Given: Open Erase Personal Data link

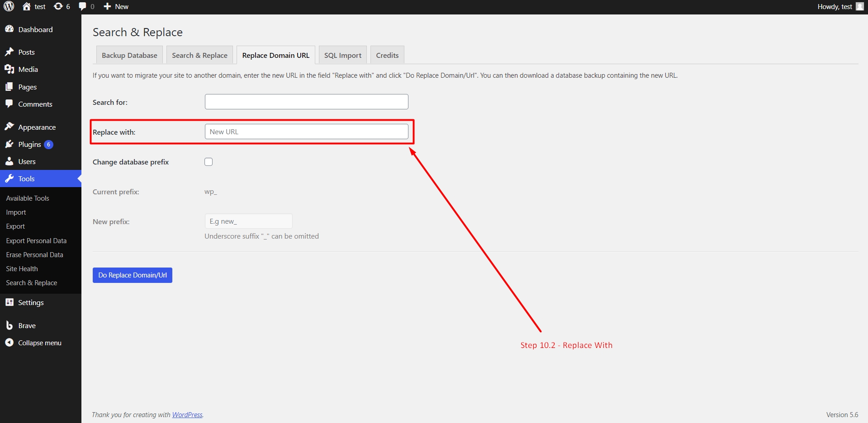Looking at the screenshot, I should (34, 254).
